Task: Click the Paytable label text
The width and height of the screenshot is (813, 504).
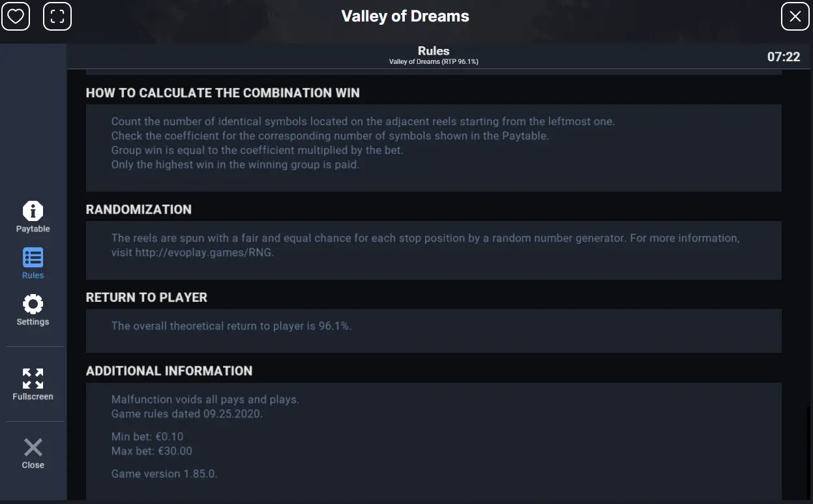Action: pyautogui.click(x=33, y=229)
